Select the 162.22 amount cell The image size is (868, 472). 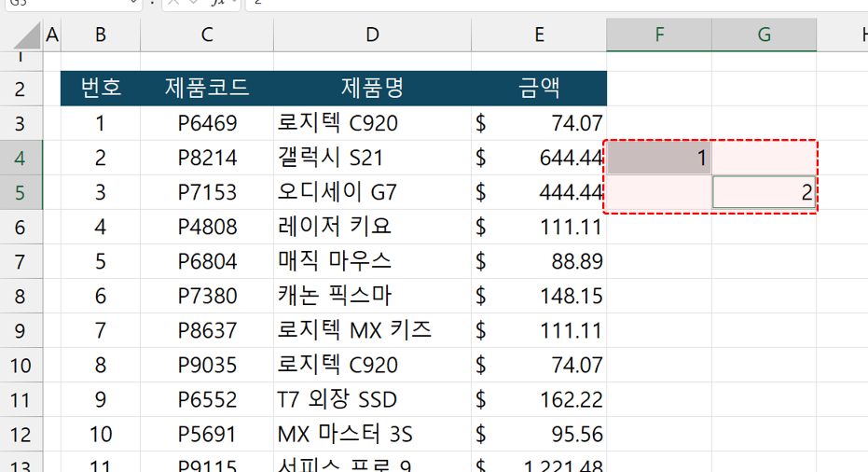pos(539,400)
